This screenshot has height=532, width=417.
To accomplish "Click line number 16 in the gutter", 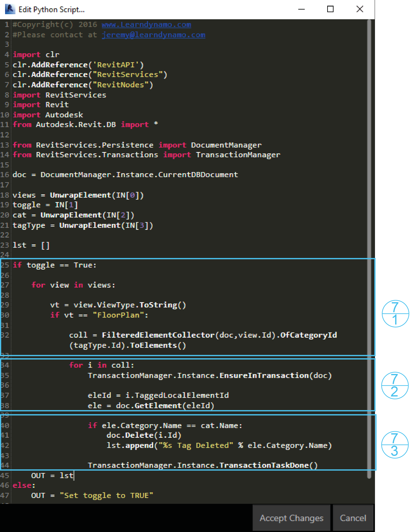I will tap(5, 175).
